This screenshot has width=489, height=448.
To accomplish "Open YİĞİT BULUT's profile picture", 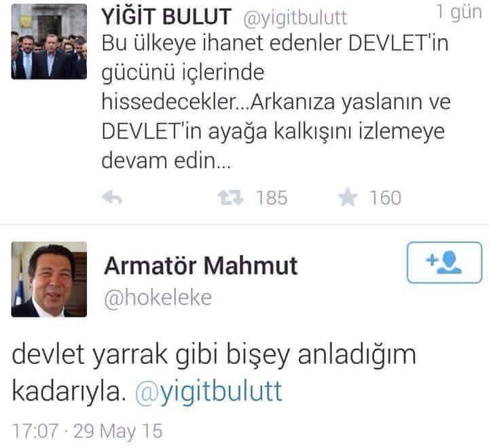I will coord(49,41).
